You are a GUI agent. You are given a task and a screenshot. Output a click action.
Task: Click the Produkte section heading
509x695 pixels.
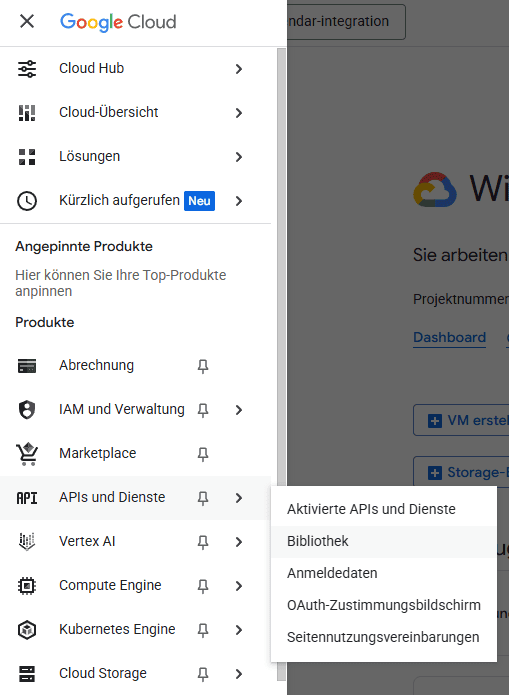tap(45, 323)
